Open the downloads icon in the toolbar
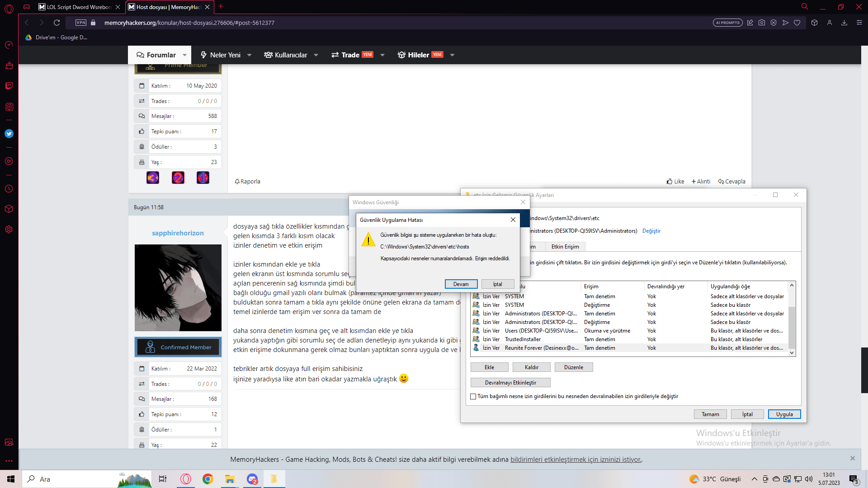The image size is (868, 488). pyautogui.click(x=844, y=23)
